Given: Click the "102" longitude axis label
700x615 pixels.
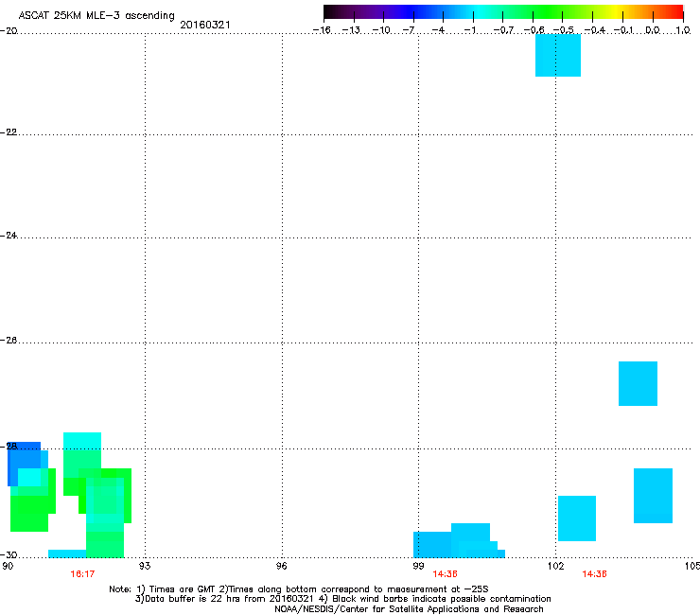Looking at the screenshot, I should (556, 566).
